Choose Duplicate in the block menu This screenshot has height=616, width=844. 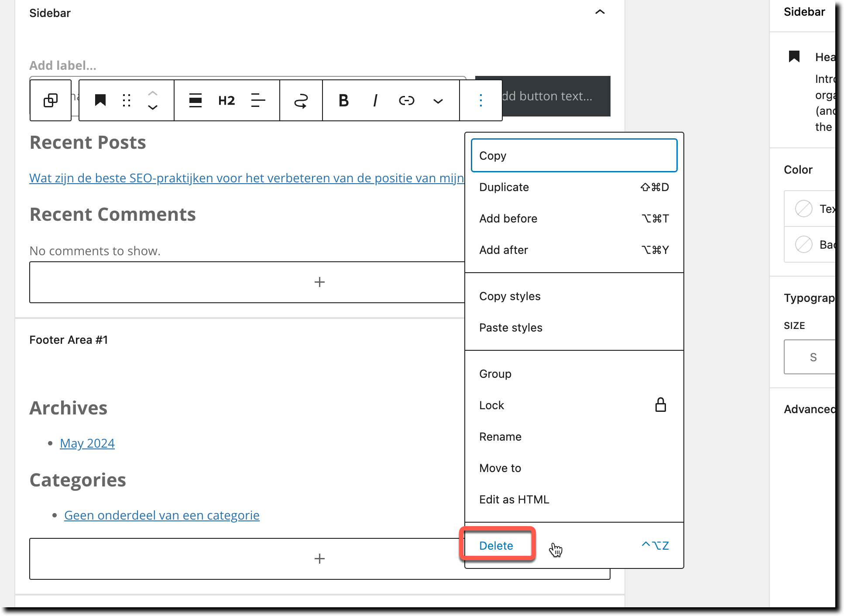(x=574, y=187)
